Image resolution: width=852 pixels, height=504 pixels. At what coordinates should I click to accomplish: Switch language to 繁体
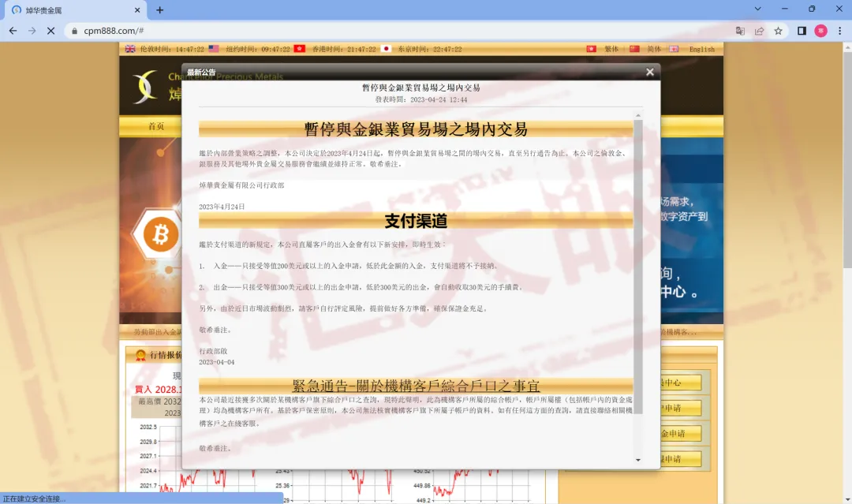pyautogui.click(x=611, y=49)
